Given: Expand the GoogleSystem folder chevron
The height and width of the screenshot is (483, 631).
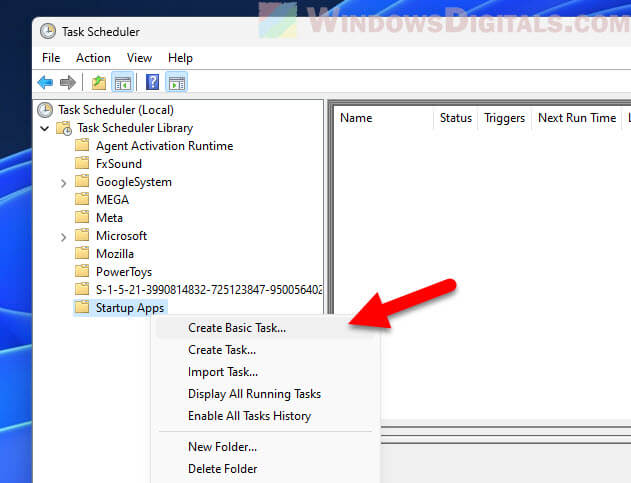Looking at the screenshot, I should (x=63, y=183).
